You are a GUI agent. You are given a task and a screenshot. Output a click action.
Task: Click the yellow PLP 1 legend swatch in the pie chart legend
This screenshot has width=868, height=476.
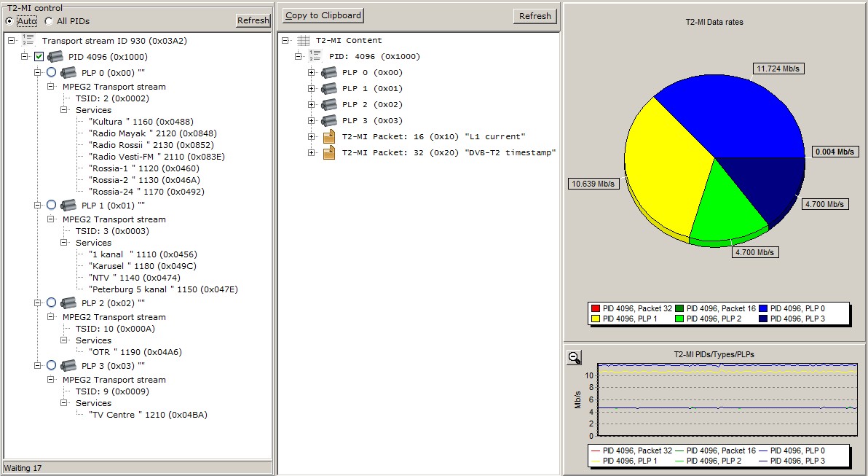[595, 319]
